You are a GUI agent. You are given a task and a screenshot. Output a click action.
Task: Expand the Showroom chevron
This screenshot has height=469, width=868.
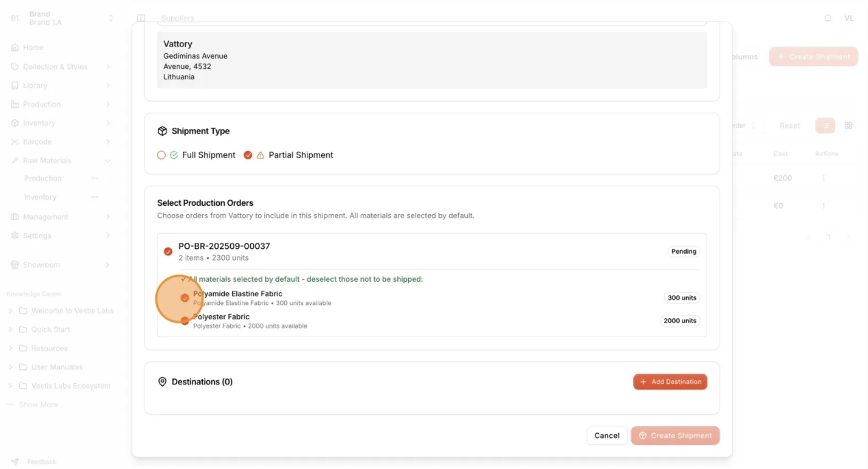(x=108, y=265)
